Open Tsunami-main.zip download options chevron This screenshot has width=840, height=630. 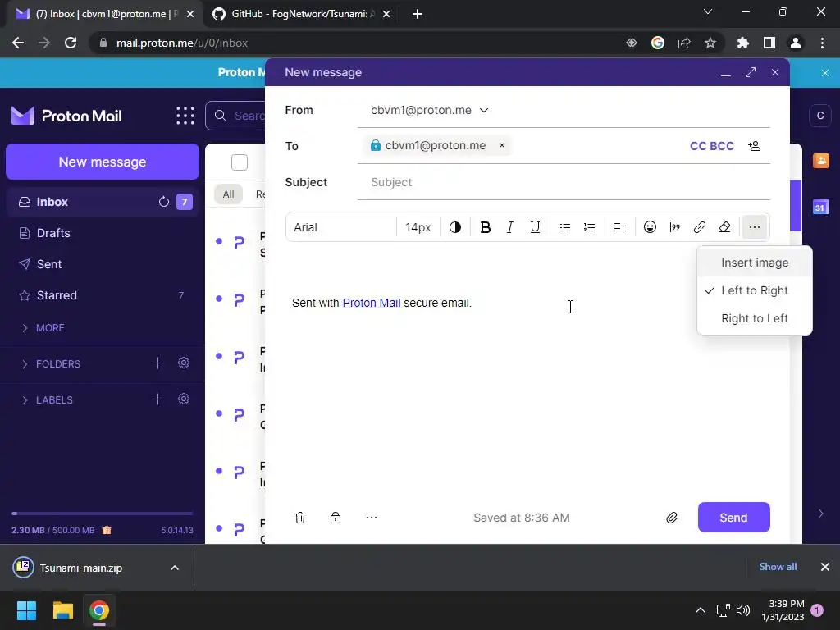[175, 568]
